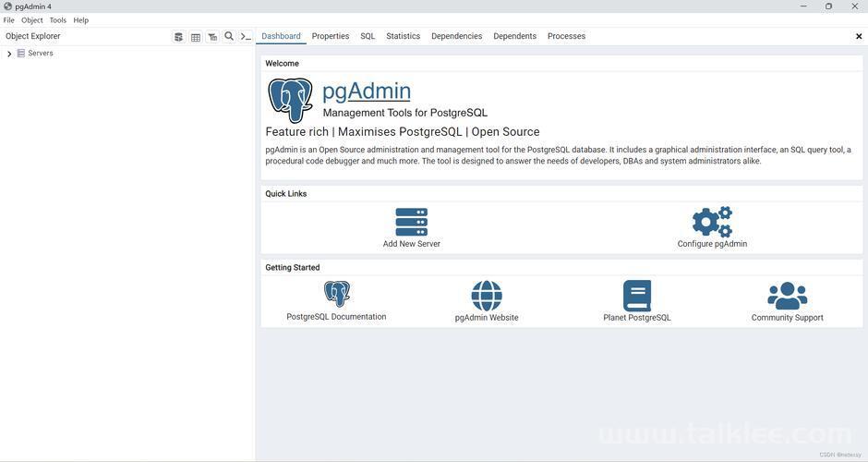Switch to the Dependents tab
The image size is (868, 462).
[515, 36]
